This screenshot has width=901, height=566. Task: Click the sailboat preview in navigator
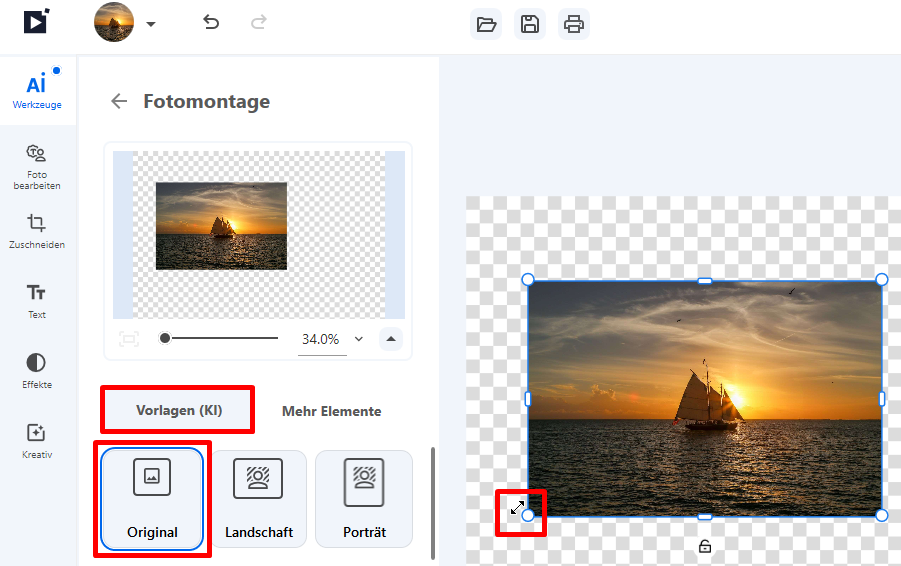221,226
